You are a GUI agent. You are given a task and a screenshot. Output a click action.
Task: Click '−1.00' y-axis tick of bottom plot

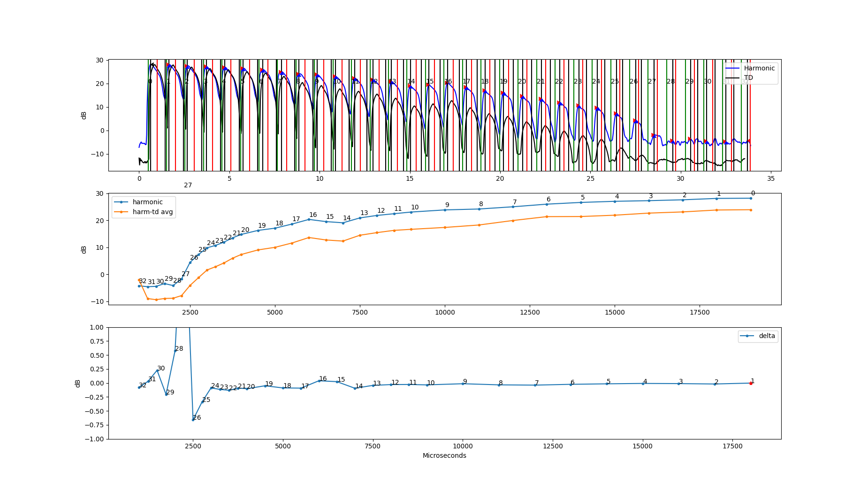tap(95, 439)
